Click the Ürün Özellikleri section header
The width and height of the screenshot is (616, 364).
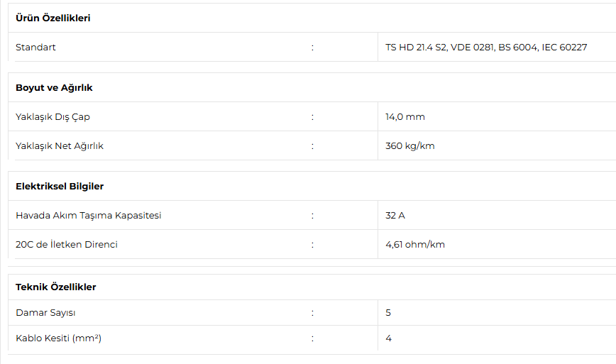click(53, 18)
